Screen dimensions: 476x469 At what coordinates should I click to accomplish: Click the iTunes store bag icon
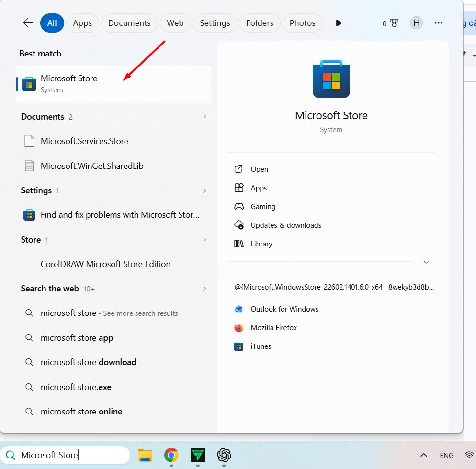238,346
